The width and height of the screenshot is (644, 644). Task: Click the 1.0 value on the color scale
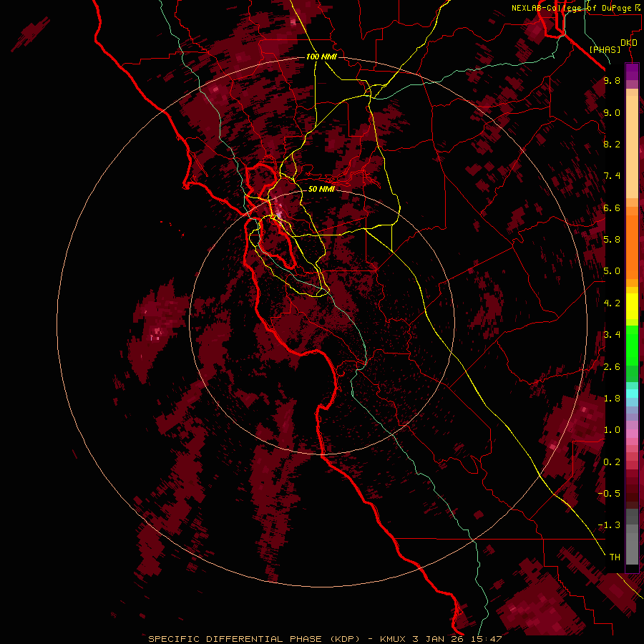pyautogui.click(x=612, y=430)
